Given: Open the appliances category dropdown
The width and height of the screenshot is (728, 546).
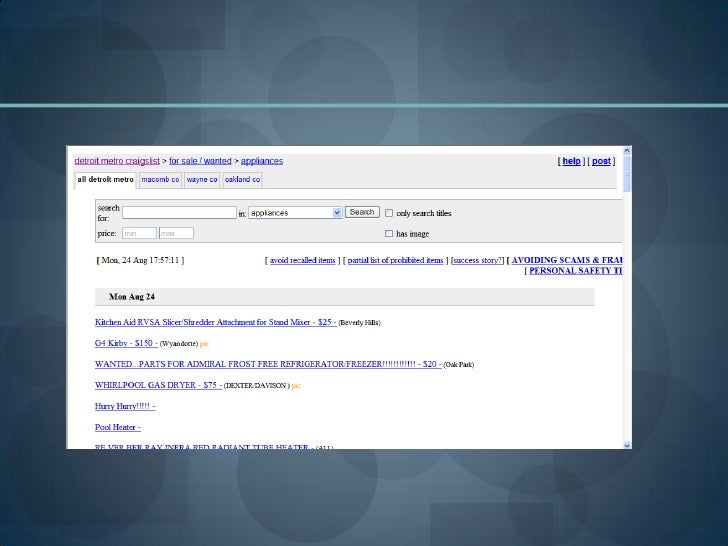Looking at the screenshot, I should click(295, 213).
